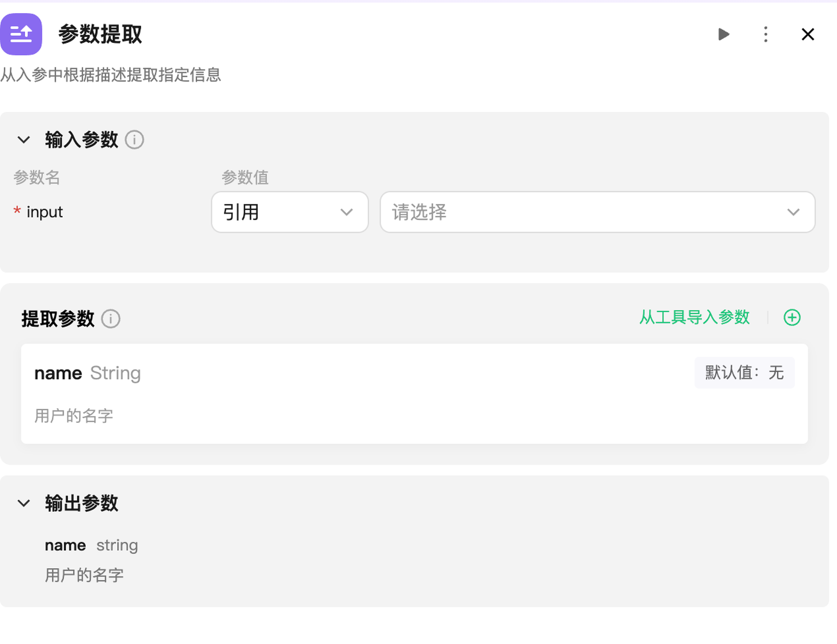Run the 参数提取 node with play button
The height and width of the screenshot is (644, 837).
[723, 34]
